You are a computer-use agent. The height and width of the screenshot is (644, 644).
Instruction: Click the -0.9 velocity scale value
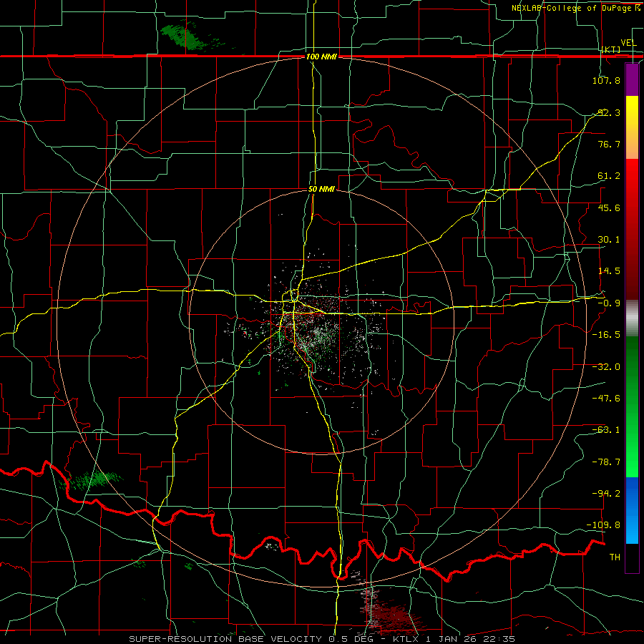click(x=609, y=303)
